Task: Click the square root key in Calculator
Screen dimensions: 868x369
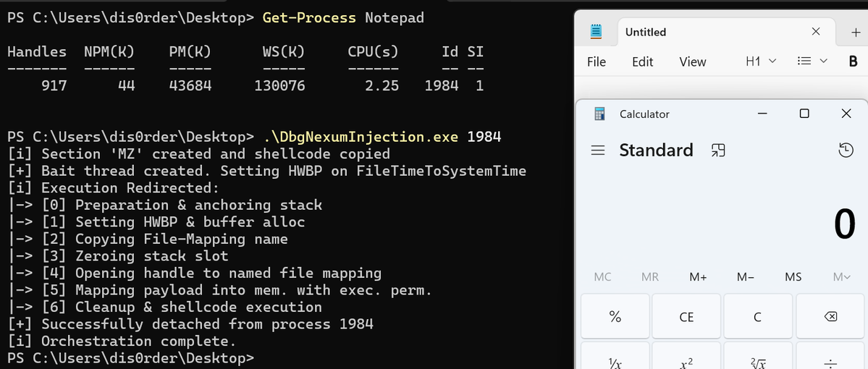Action: pos(758,356)
